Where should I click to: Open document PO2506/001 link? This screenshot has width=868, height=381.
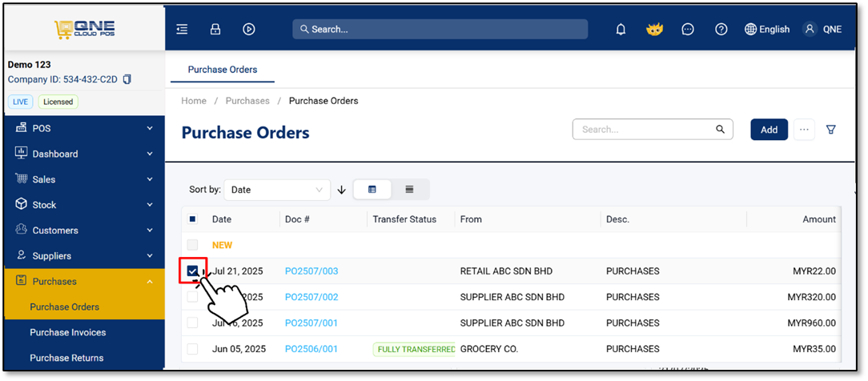click(311, 349)
